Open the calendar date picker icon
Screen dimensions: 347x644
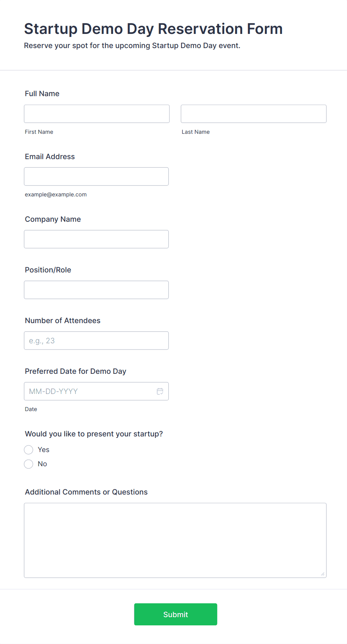(160, 391)
